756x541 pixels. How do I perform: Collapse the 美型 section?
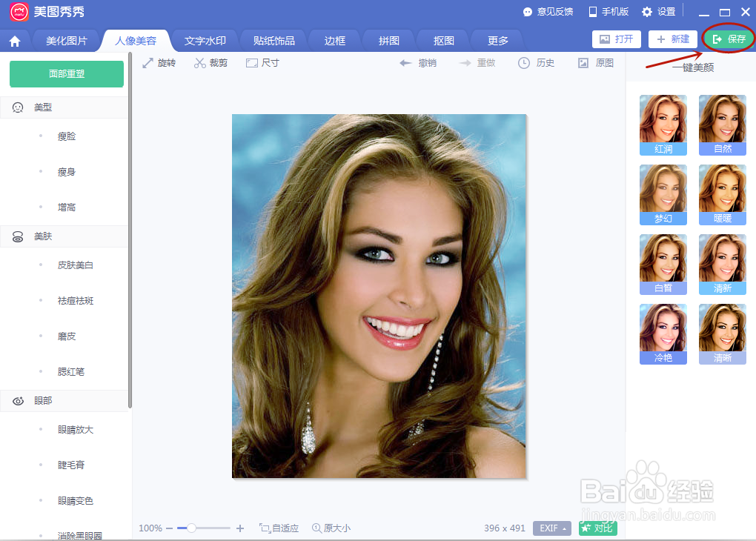click(64, 107)
